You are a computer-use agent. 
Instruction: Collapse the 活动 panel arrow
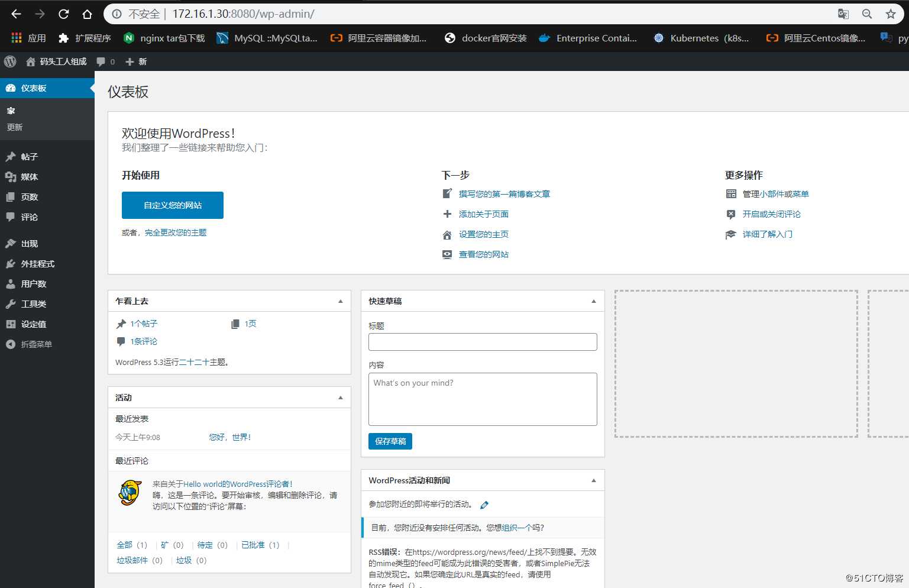coord(341,398)
